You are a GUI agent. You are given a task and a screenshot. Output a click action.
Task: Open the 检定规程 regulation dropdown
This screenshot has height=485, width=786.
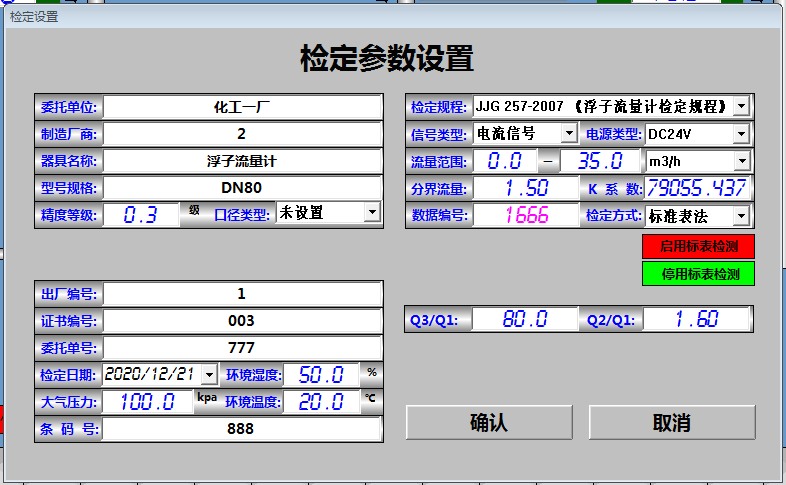[741, 106]
